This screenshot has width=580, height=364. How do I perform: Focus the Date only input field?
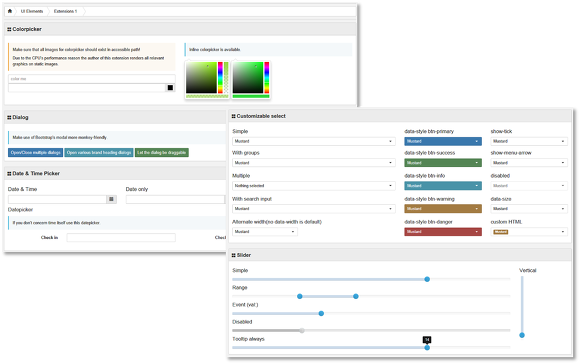tap(175, 199)
